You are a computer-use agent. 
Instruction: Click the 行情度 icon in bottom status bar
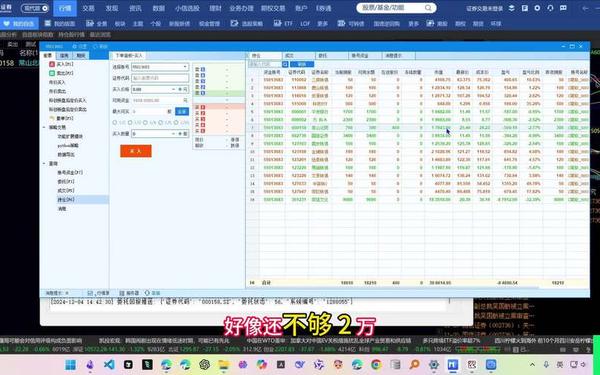coord(90,293)
